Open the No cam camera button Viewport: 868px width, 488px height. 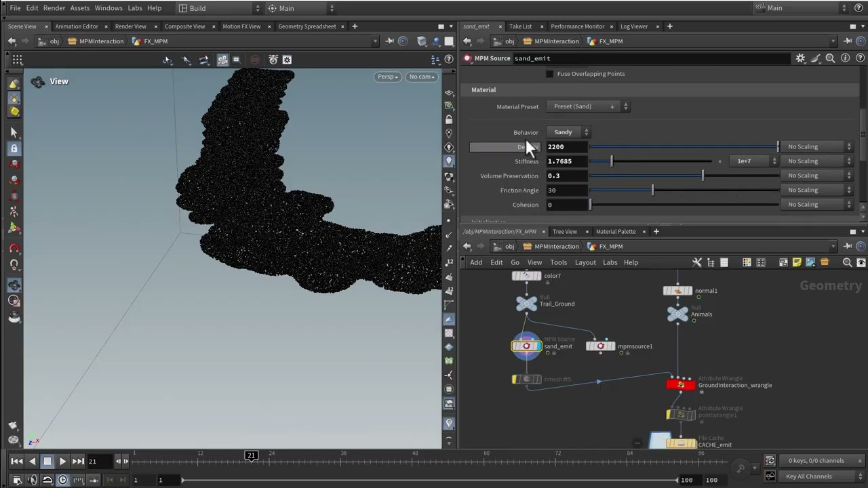[422, 77]
